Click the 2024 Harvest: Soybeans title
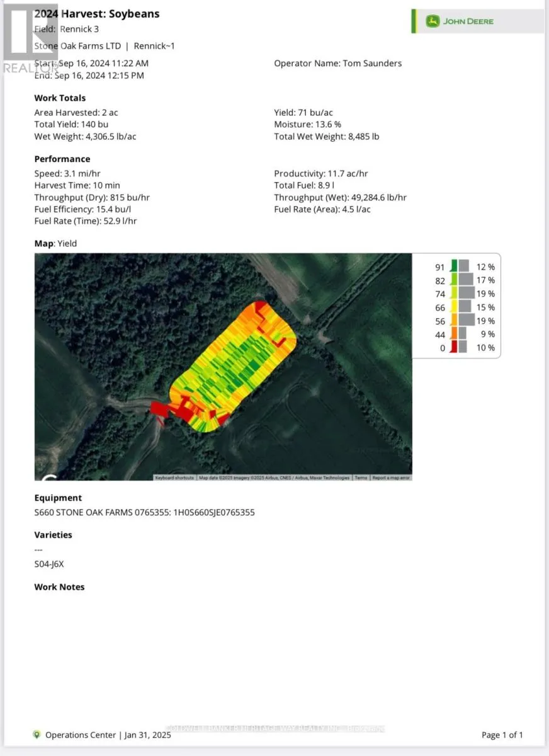 pos(96,14)
